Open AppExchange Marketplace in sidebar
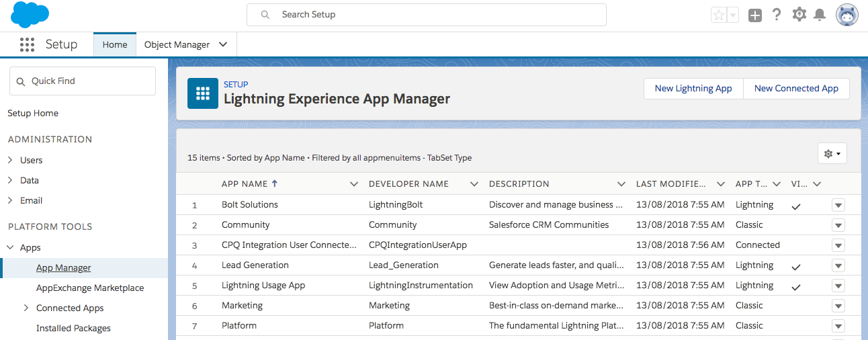The image size is (868, 340). click(x=90, y=288)
